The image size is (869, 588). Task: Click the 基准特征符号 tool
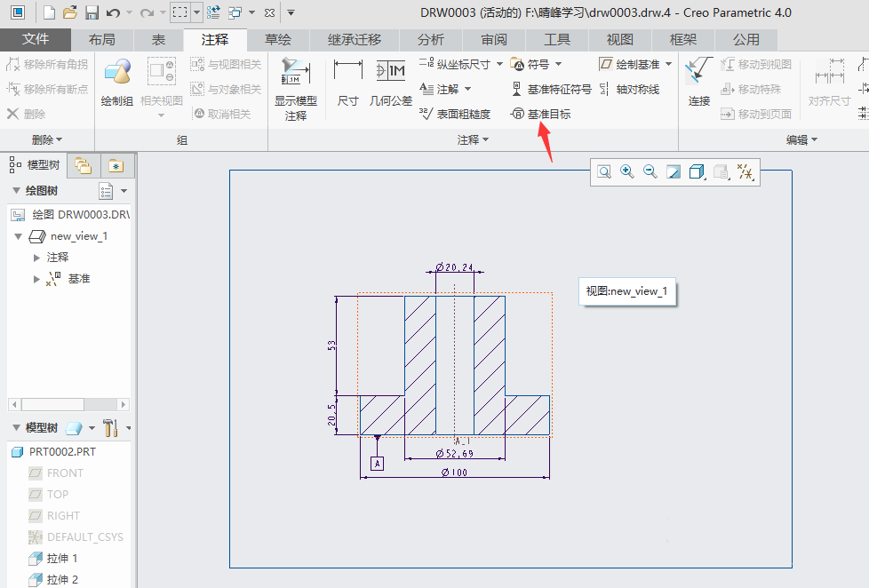click(552, 89)
